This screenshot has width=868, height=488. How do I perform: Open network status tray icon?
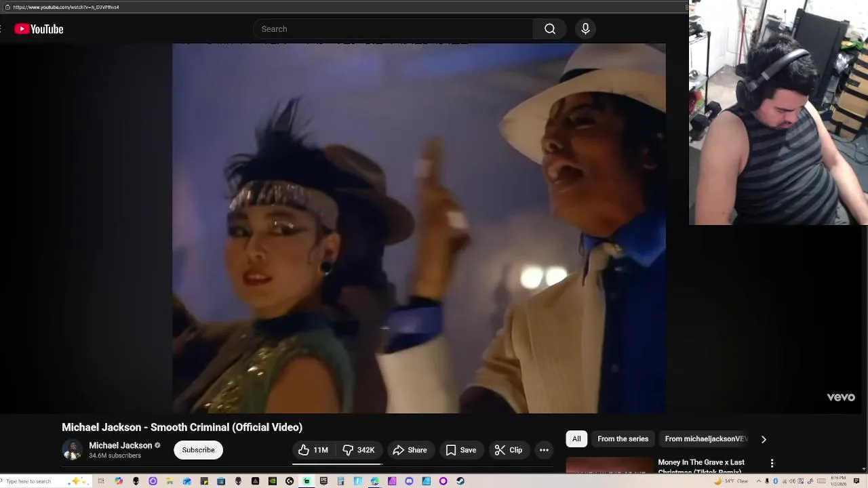point(785,481)
